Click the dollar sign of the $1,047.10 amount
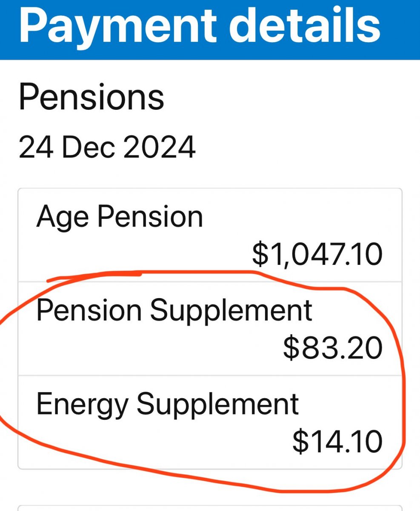Screen dimensions: 420x511 click(x=260, y=254)
